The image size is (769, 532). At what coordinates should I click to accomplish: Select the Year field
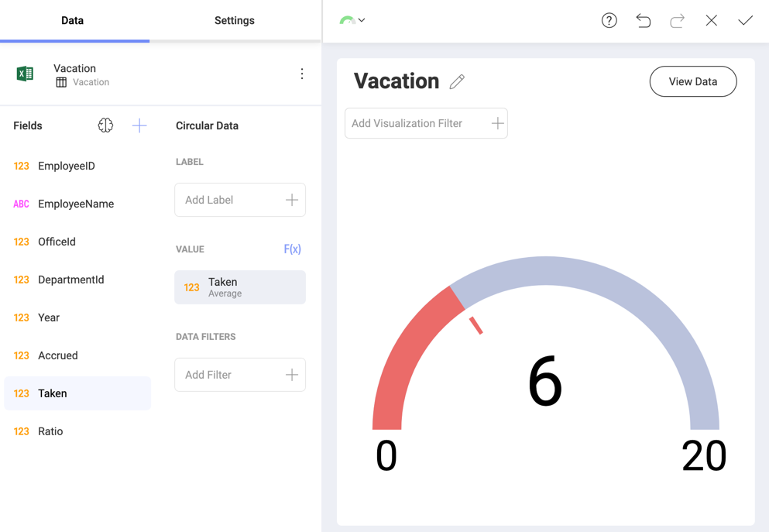[77, 317]
